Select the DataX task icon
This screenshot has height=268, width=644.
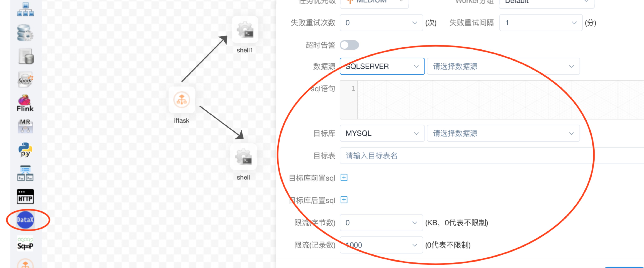point(25,220)
